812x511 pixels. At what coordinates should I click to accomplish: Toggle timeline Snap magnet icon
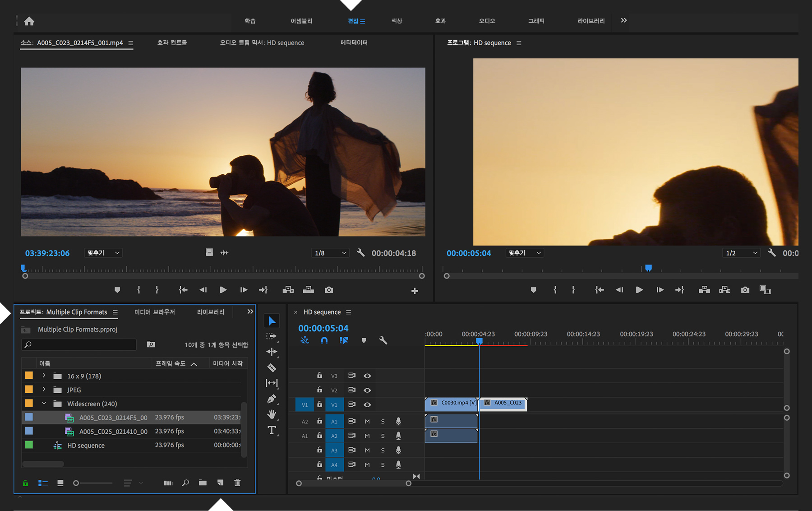tap(324, 340)
